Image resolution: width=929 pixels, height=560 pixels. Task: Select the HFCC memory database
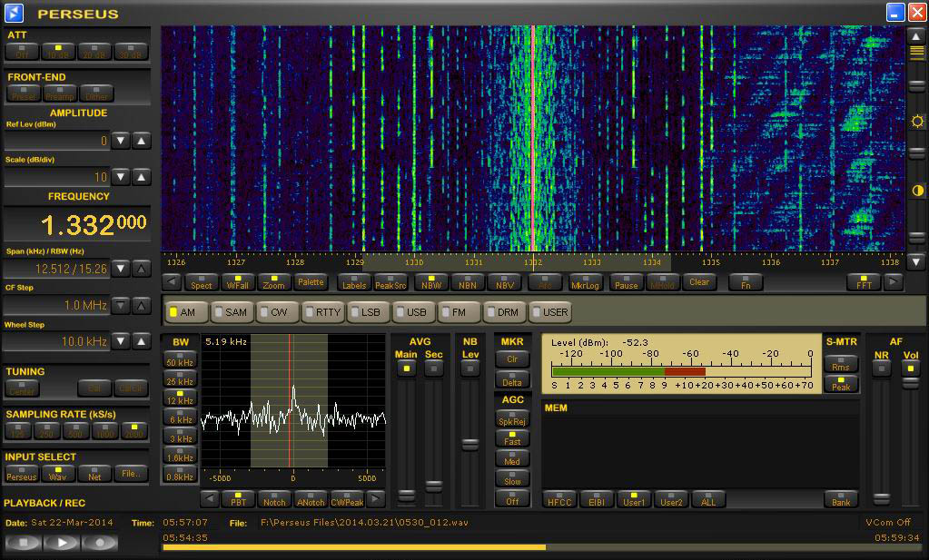pos(559,499)
